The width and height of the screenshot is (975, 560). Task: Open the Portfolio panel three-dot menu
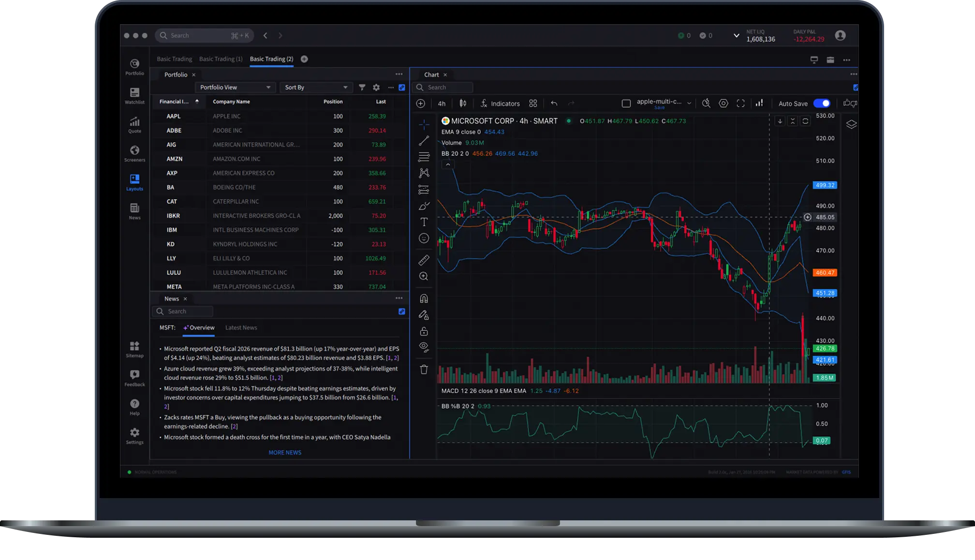(x=399, y=74)
